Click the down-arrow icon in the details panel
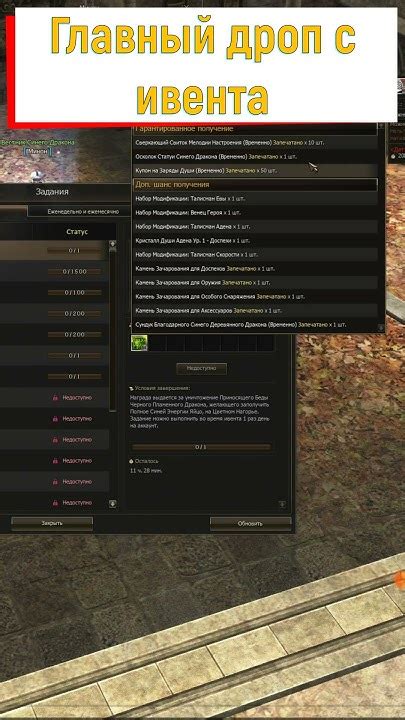 click(x=282, y=504)
